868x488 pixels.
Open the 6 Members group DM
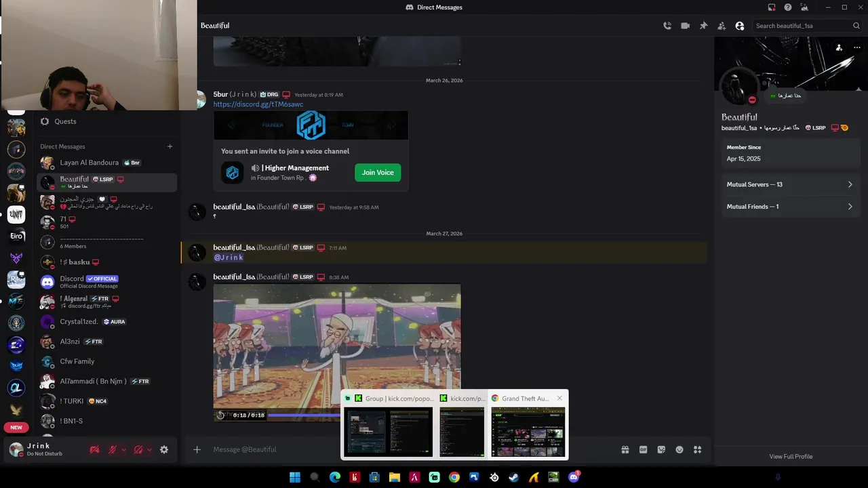point(107,242)
